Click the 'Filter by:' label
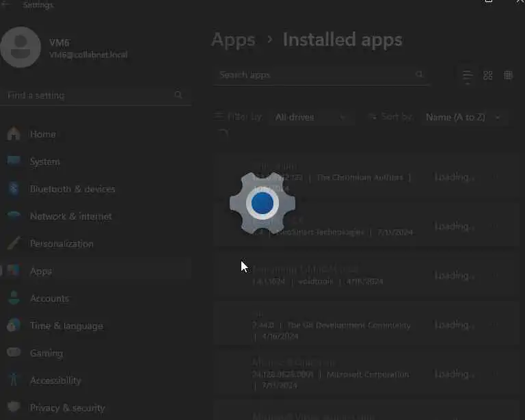Viewport: 525px width, 420px height. click(x=245, y=117)
